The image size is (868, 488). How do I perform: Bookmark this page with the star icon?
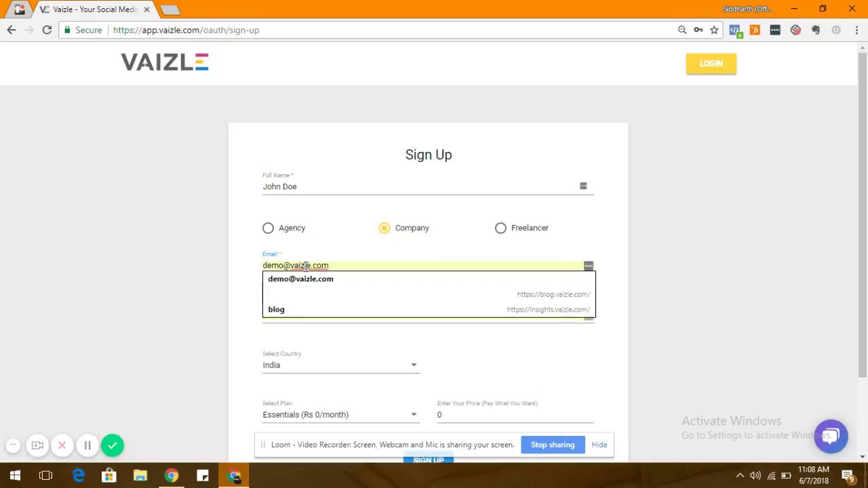tap(714, 30)
